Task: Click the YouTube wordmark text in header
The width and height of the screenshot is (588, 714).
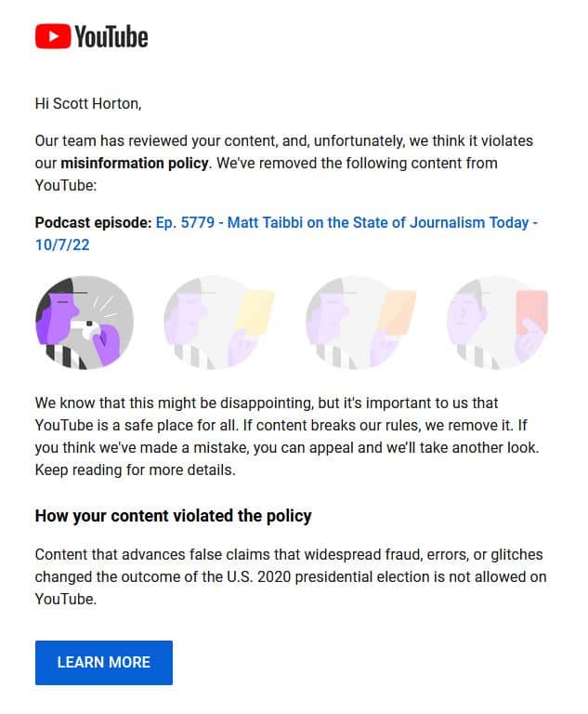Action: click(111, 37)
